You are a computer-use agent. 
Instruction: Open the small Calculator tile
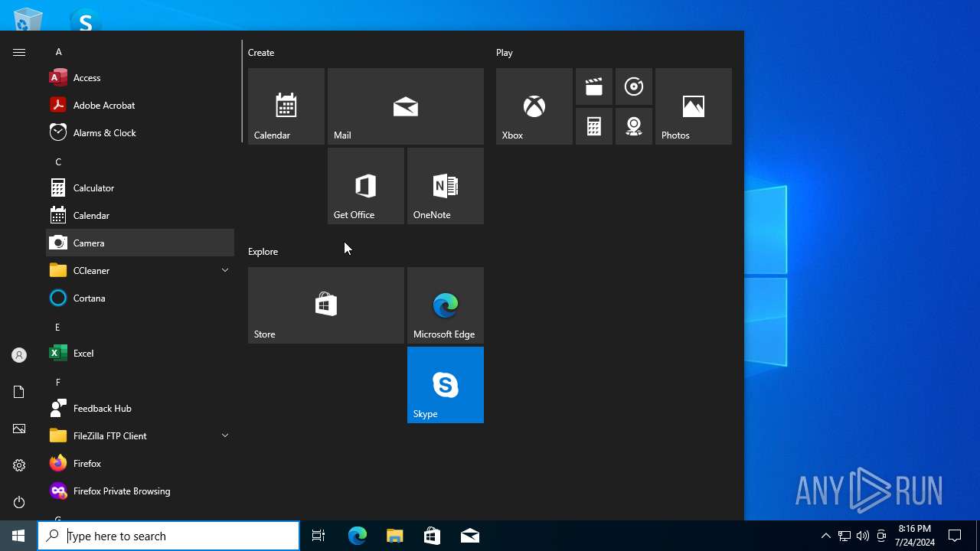point(594,126)
